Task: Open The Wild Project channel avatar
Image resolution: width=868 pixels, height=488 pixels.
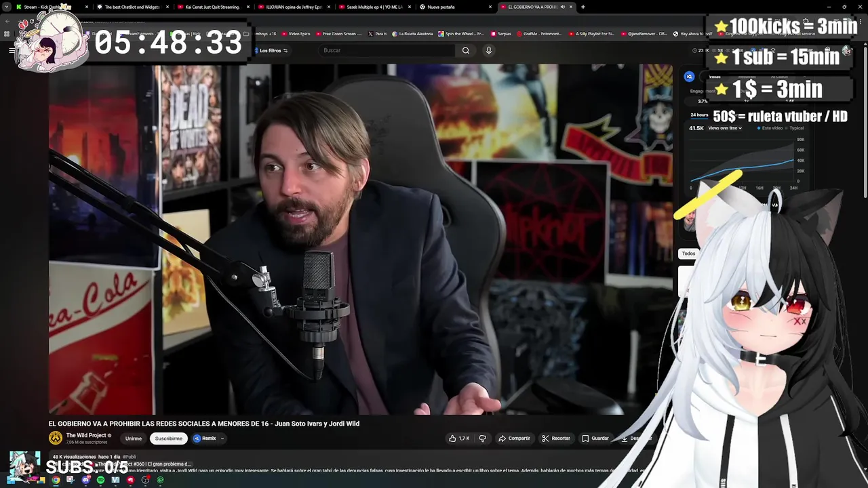Action: (56, 438)
